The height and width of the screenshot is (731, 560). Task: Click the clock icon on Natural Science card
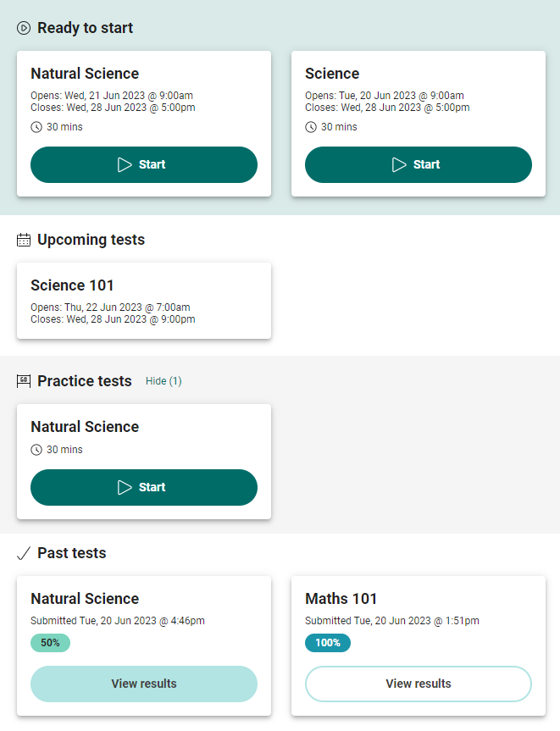pyautogui.click(x=35, y=126)
